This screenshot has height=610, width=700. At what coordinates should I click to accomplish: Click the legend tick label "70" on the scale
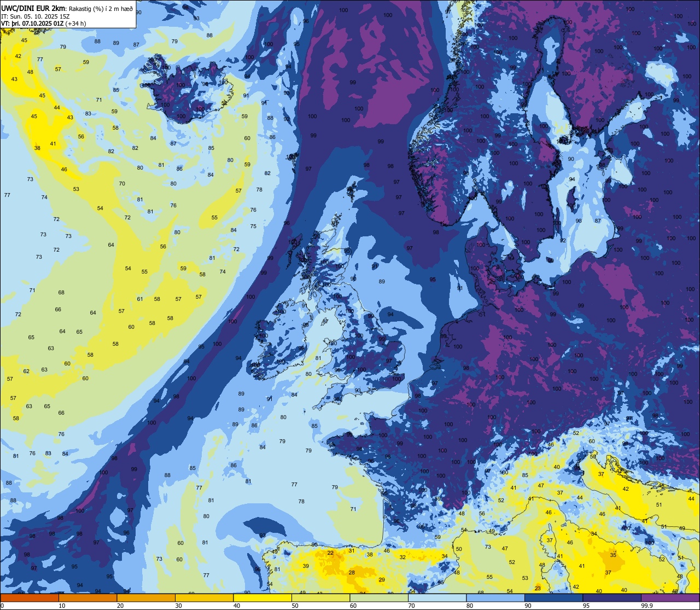(411, 606)
